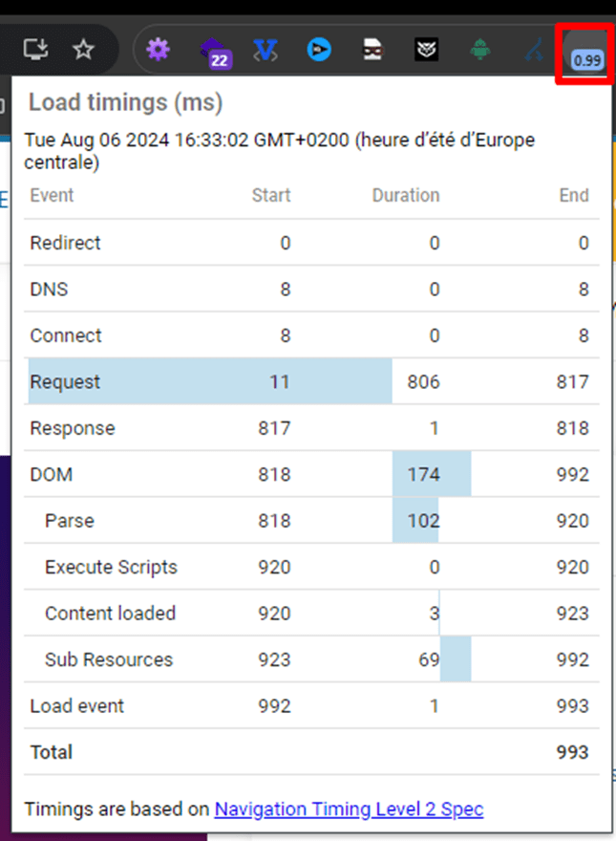Screen dimensions: 616x841
Task: Open Navigation Timing Level 2 Spec link
Action: pos(349,809)
